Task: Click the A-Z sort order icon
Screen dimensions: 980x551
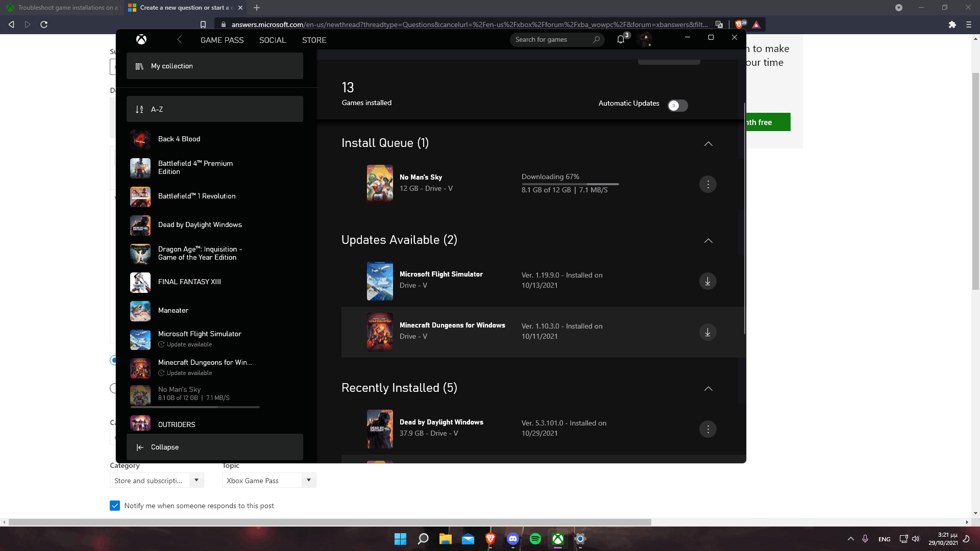Action: (140, 109)
